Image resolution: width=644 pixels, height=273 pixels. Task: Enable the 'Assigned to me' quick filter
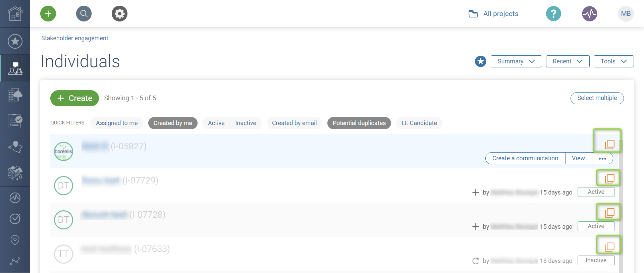(x=117, y=123)
